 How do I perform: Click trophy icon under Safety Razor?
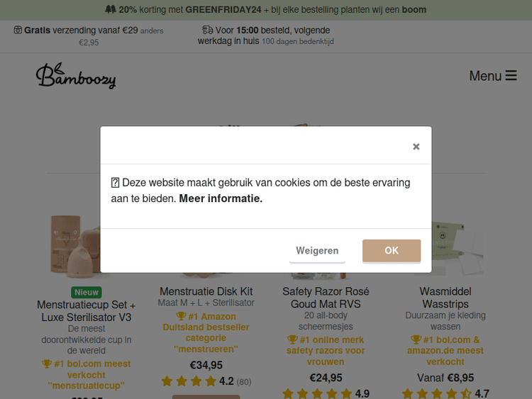(x=292, y=339)
